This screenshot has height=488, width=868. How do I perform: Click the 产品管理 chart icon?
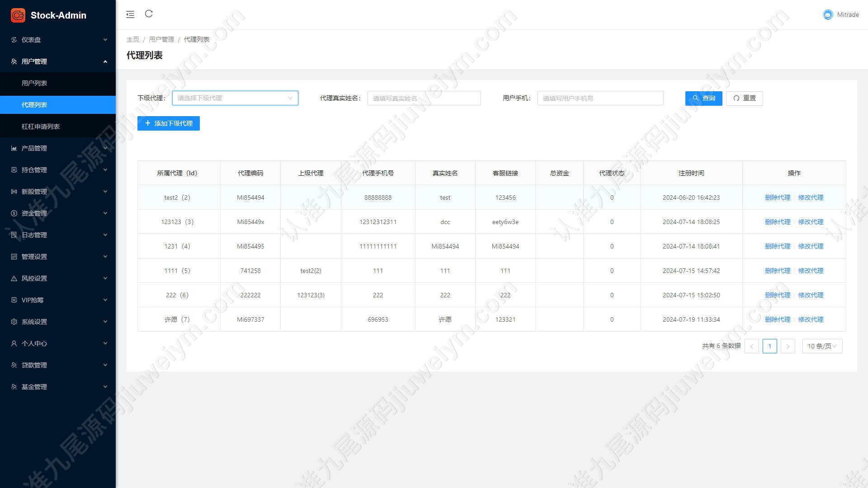coord(14,148)
